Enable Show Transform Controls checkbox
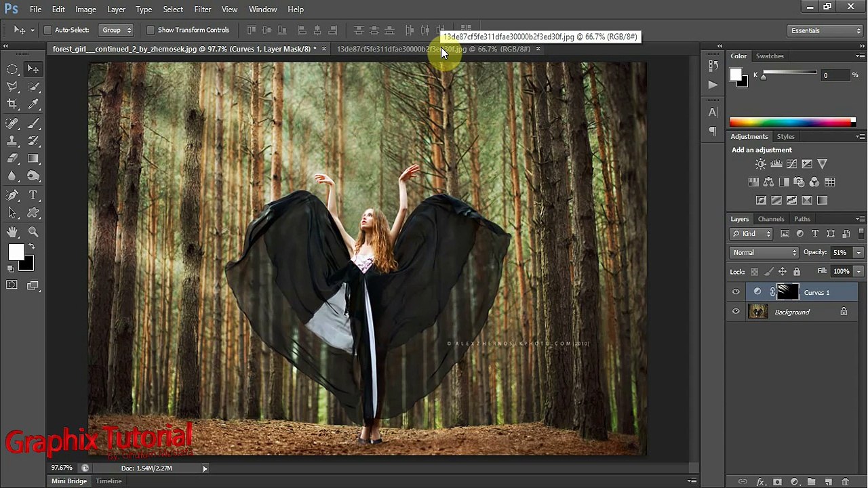 coord(151,30)
